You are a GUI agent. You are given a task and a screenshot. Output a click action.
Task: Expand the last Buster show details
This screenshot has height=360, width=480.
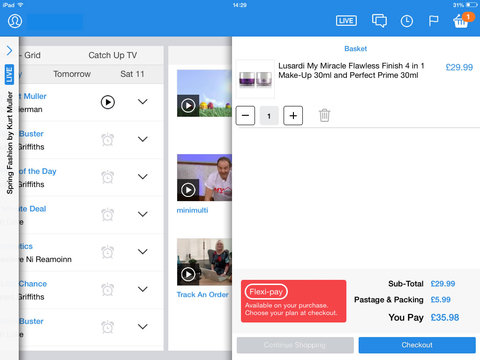(x=143, y=327)
